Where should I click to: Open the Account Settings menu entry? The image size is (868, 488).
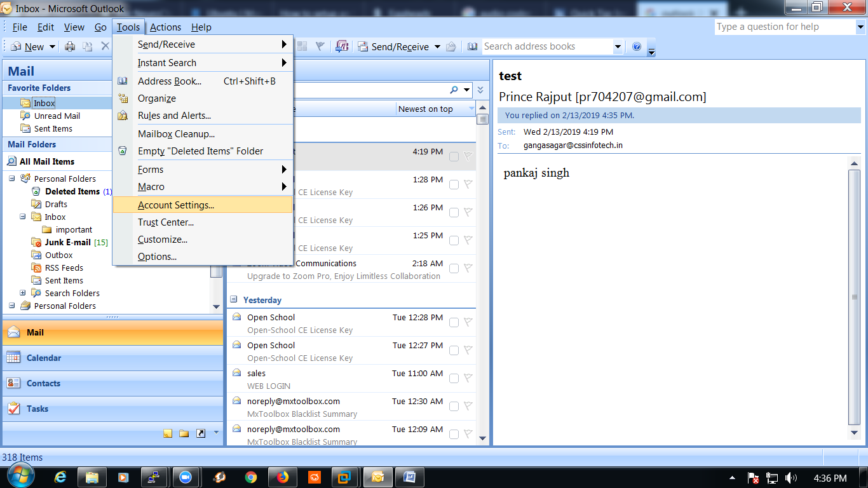click(203, 205)
